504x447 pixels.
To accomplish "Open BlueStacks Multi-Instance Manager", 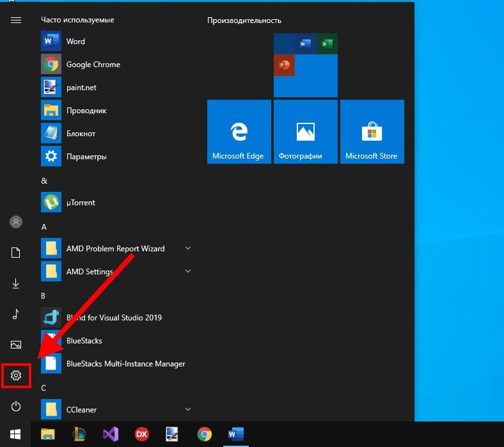I will tap(116, 363).
